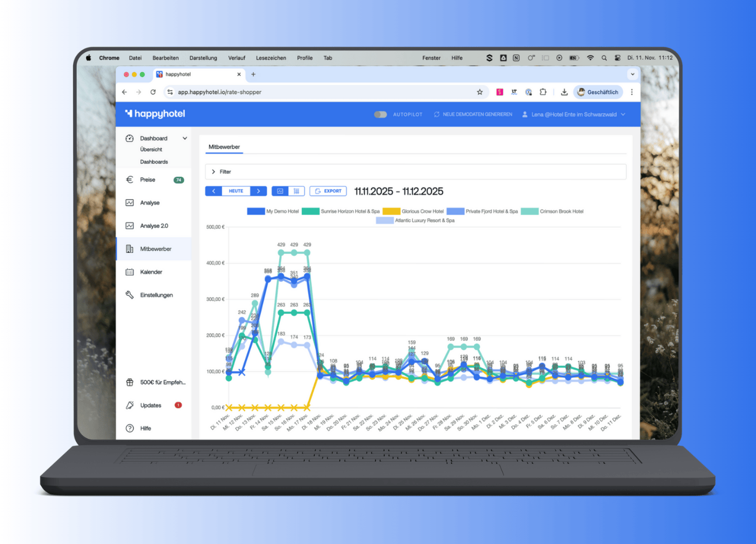Collapse the Dashboard sidebar section
756x544 pixels.
pos(185,139)
